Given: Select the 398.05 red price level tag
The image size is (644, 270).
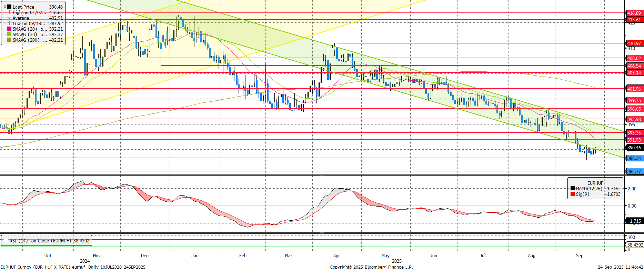Looking at the screenshot, I should pos(634,109).
